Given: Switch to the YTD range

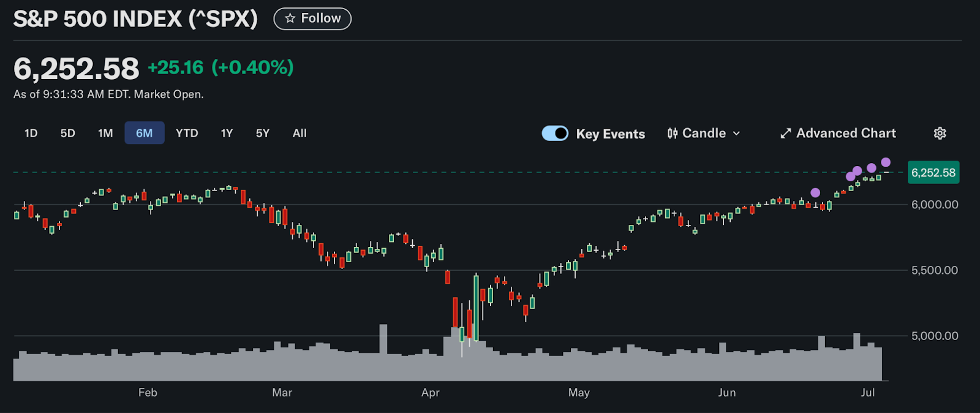Looking at the screenshot, I should [x=187, y=133].
